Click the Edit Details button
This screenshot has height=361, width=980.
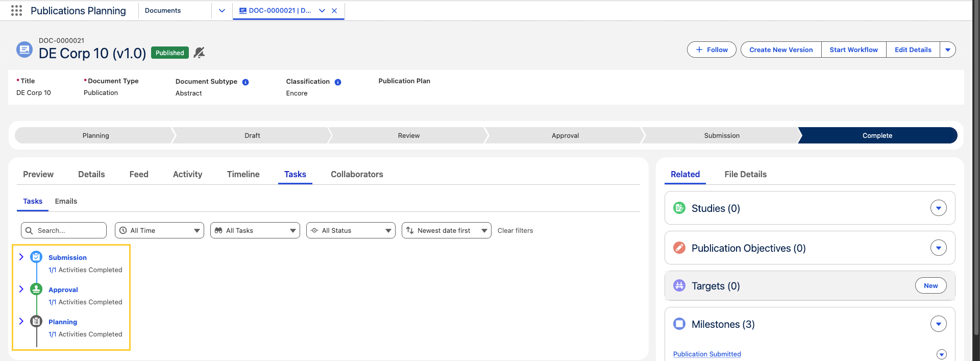coord(913,50)
